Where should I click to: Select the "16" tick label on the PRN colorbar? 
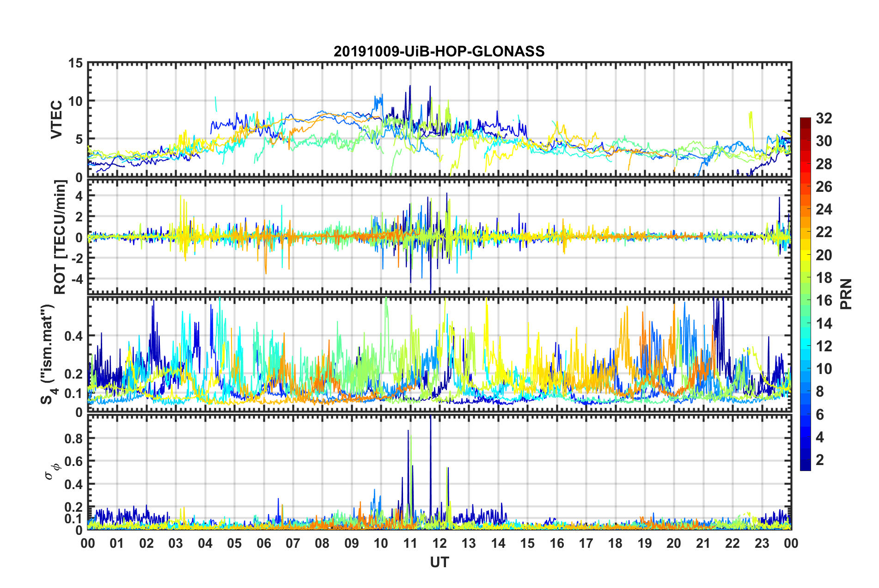[x=824, y=300]
